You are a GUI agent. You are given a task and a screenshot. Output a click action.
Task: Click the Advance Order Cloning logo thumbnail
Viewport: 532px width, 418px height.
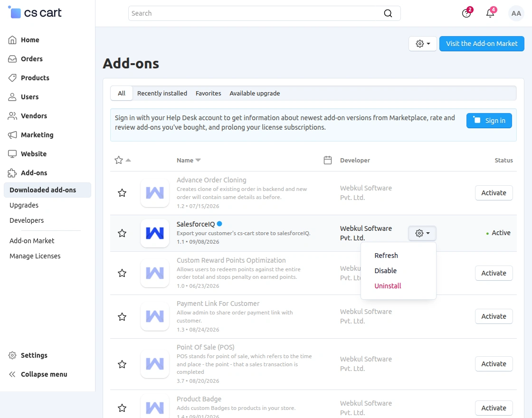(155, 193)
